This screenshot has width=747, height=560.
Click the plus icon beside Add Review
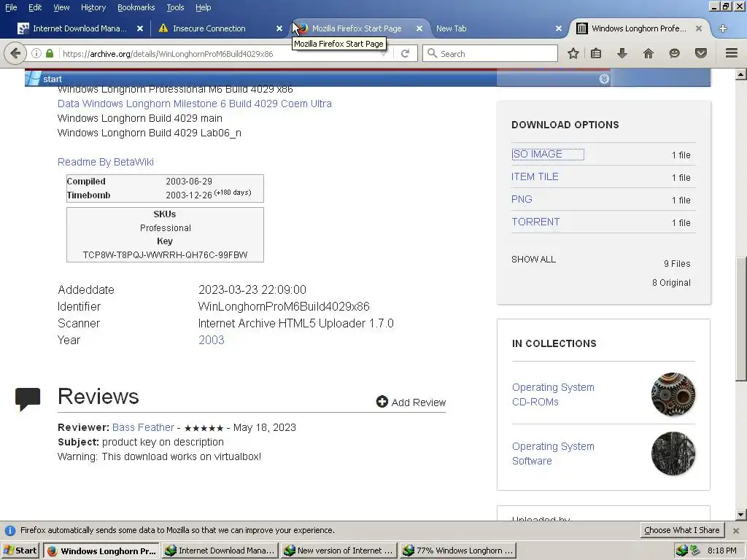pos(382,402)
